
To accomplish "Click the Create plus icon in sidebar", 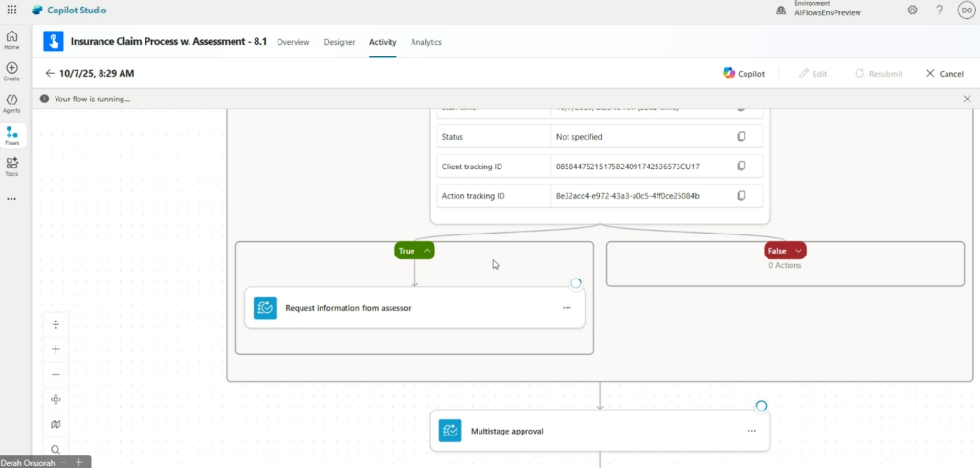I will [x=11, y=72].
